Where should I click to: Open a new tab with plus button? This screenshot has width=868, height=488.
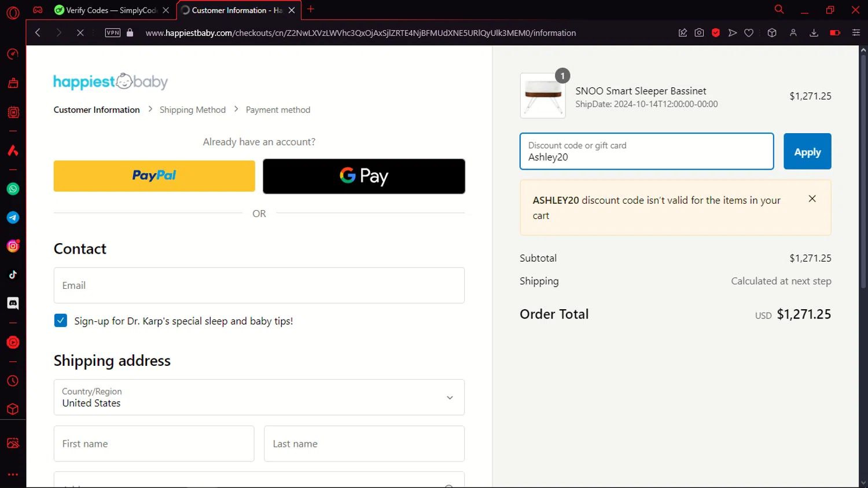pos(311,9)
